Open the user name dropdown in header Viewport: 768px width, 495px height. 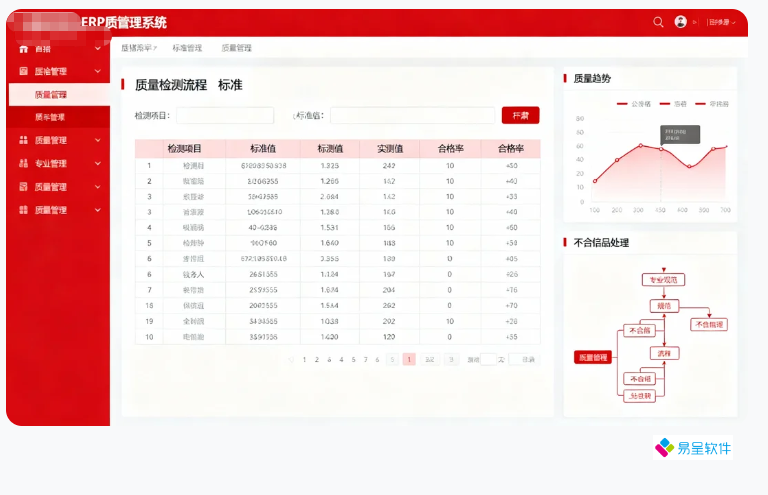click(722, 22)
